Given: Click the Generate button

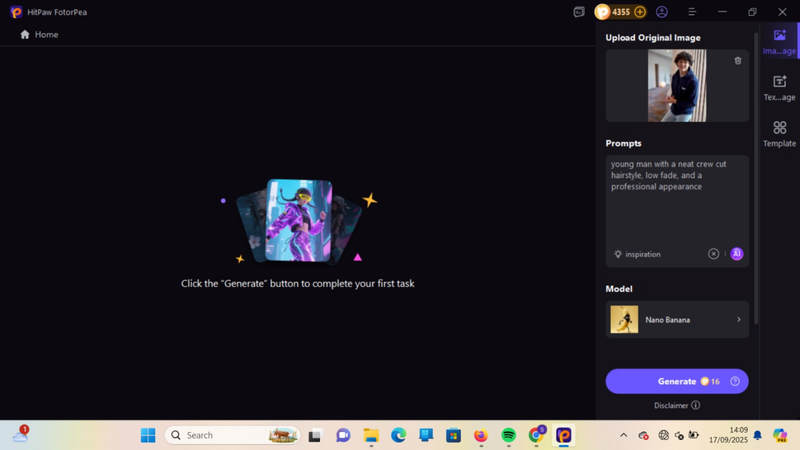Looking at the screenshot, I should pyautogui.click(x=677, y=381).
